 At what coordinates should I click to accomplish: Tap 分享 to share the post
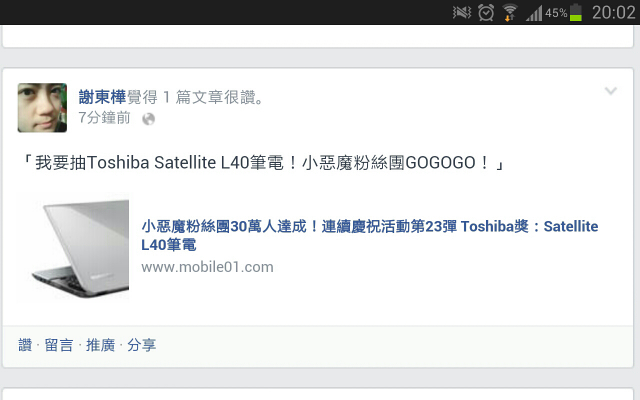coord(141,345)
